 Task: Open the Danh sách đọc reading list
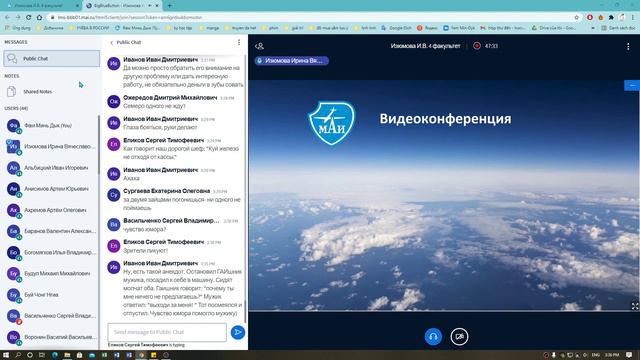click(x=618, y=28)
